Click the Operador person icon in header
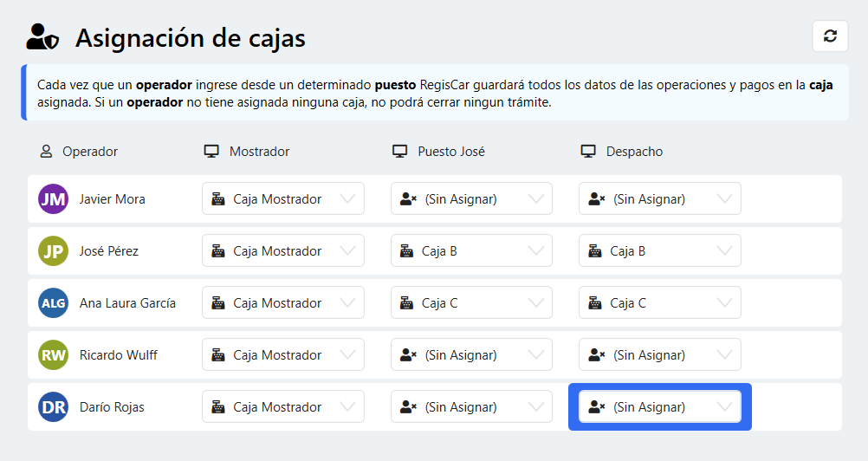 pyautogui.click(x=46, y=151)
